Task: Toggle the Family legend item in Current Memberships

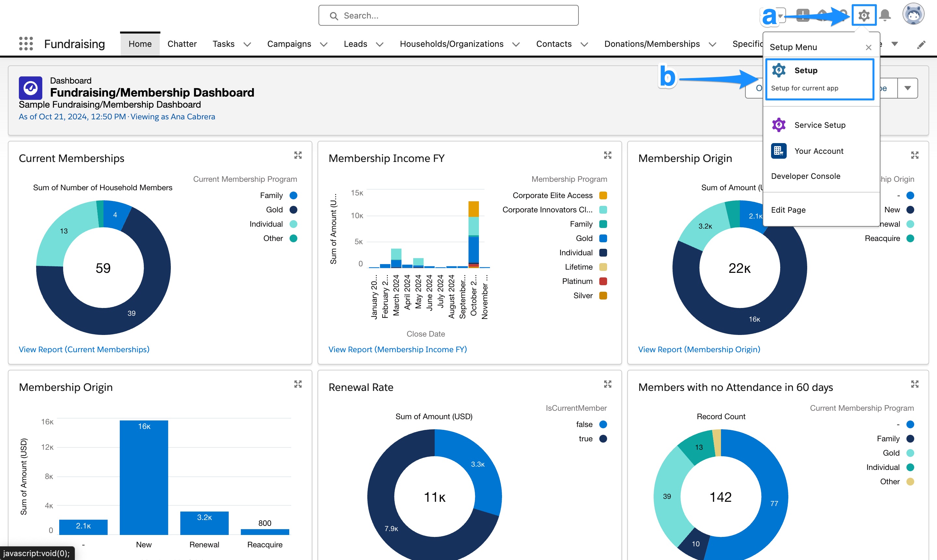Action: pos(271,195)
